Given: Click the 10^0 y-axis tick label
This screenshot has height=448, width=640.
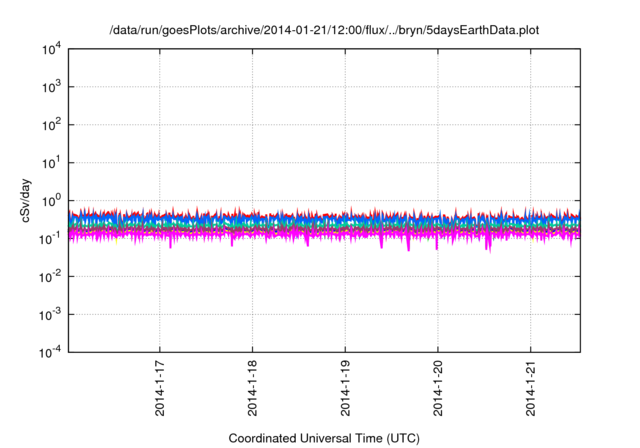Looking at the screenshot, I should pyautogui.click(x=51, y=201).
